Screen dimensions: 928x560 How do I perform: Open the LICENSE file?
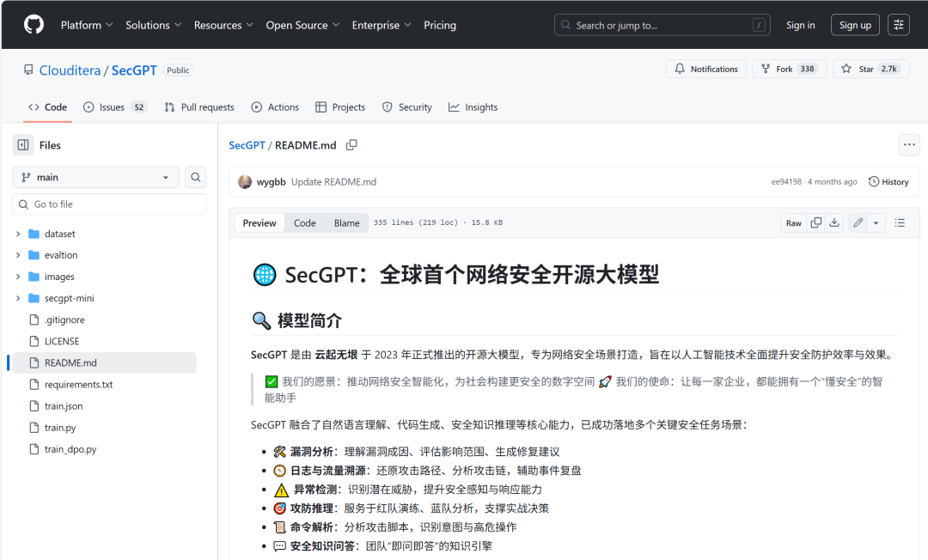pyautogui.click(x=62, y=341)
